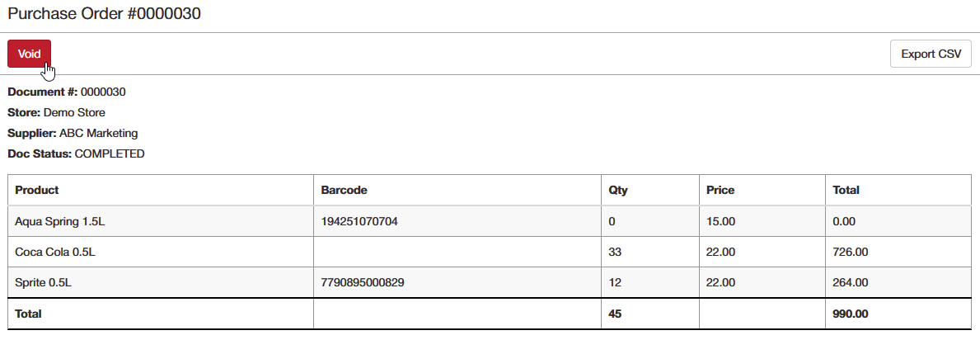Export the purchase order as CSV
This screenshot has height=340, width=980.
pyautogui.click(x=931, y=54)
